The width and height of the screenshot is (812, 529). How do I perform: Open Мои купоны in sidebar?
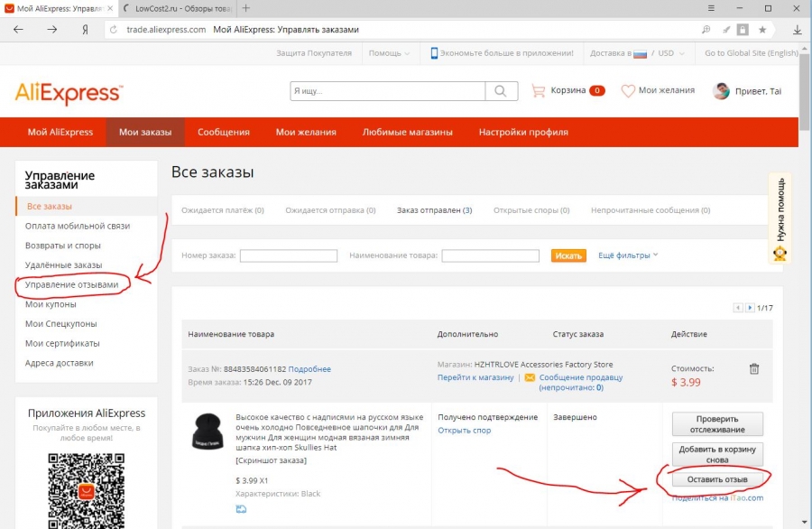(x=51, y=304)
